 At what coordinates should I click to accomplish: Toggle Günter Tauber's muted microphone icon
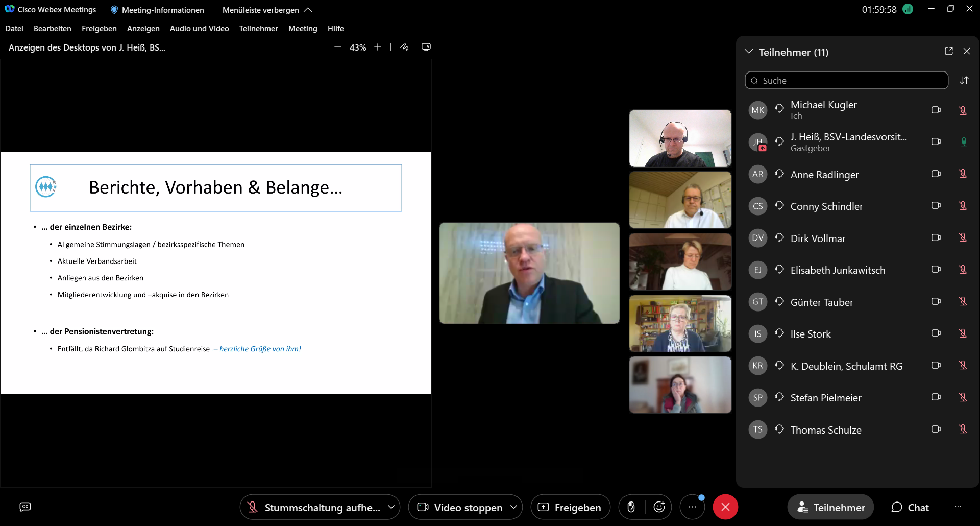click(x=963, y=301)
